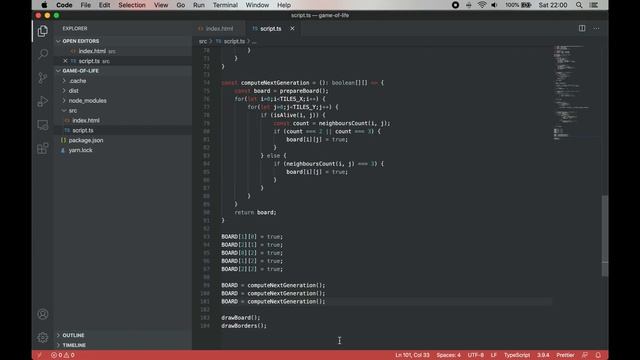Switch to the index.html tab
This screenshot has width=640, height=360.
pyautogui.click(x=219, y=29)
